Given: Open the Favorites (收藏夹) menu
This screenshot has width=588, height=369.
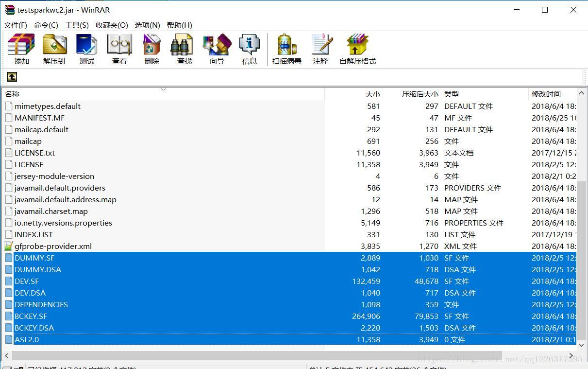Looking at the screenshot, I should tap(112, 25).
